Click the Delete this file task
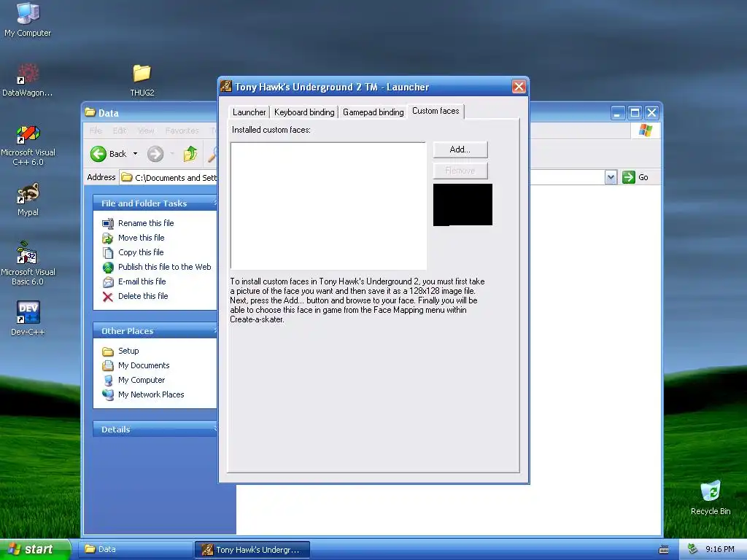 tap(143, 296)
